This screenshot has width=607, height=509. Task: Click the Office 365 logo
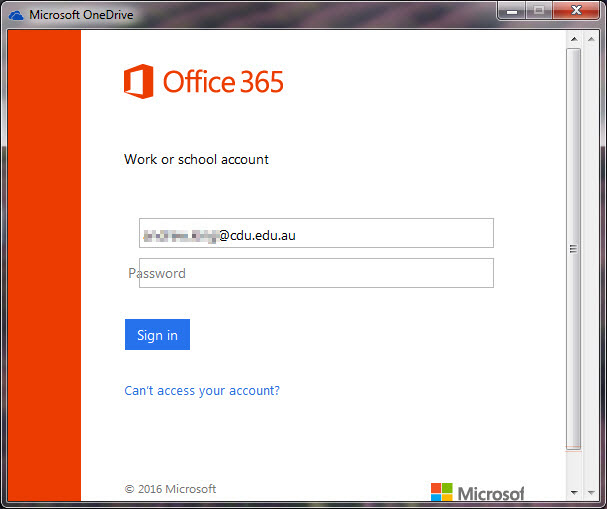pyautogui.click(x=203, y=81)
